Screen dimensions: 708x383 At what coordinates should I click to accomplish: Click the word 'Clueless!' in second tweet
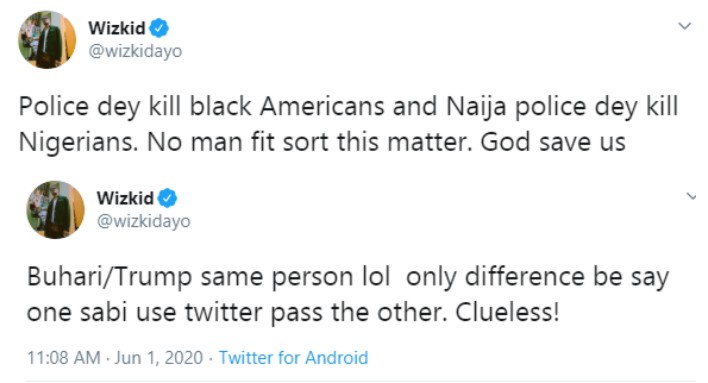point(507,312)
